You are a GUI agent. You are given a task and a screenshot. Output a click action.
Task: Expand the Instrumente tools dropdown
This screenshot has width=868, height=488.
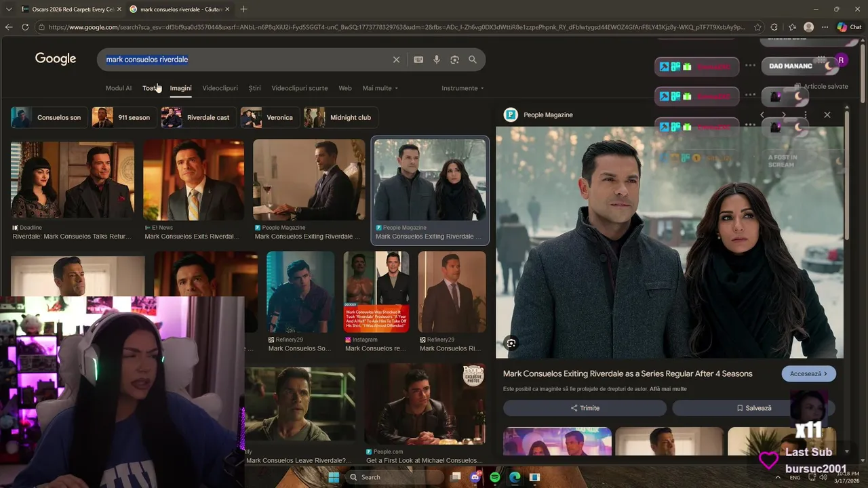(x=463, y=88)
